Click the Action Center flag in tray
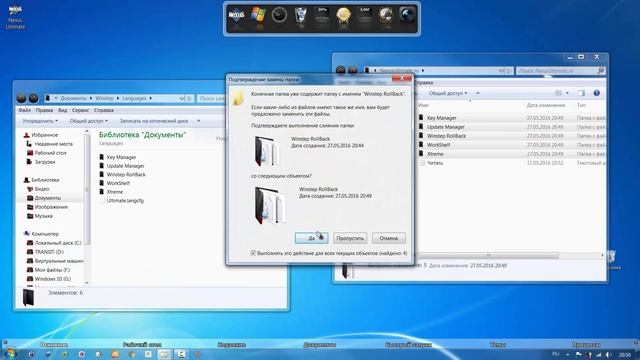Image resolution: width=640 pixels, height=360 pixels. click(579, 354)
